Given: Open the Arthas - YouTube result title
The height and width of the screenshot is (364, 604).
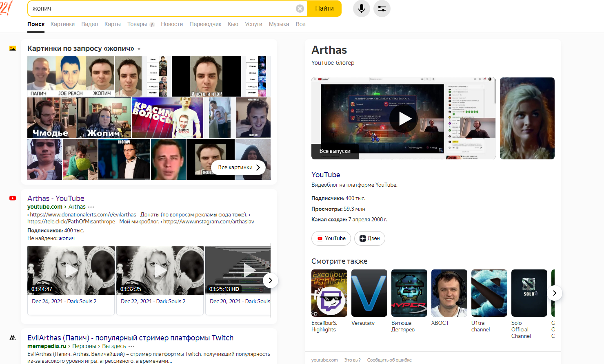Looking at the screenshot, I should tap(56, 199).
